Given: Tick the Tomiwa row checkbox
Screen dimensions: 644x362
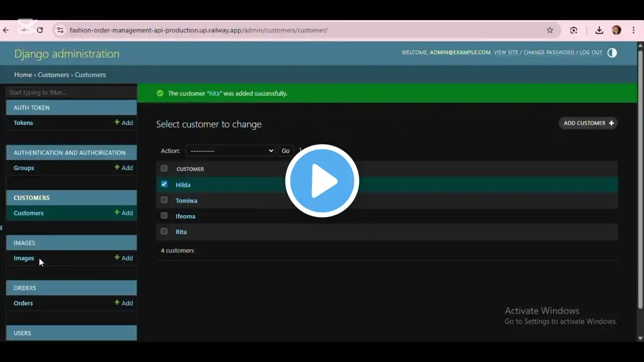Looking at the screenshot, I should click(164, 200).
